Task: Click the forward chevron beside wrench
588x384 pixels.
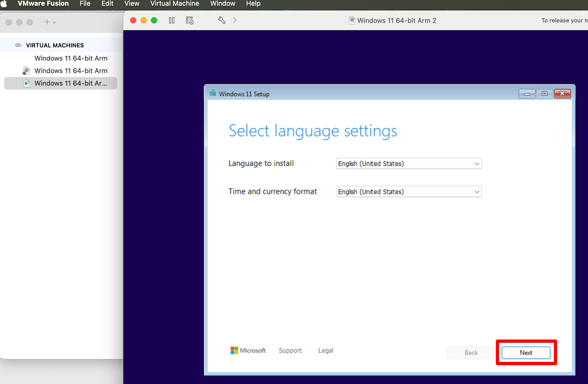Action: [235, 20]
